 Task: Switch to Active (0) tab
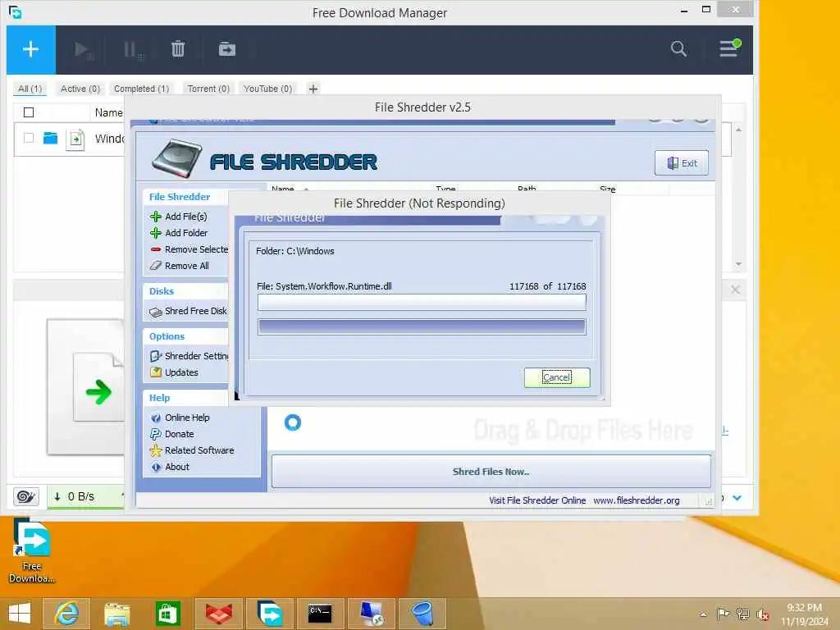point(80,89)
